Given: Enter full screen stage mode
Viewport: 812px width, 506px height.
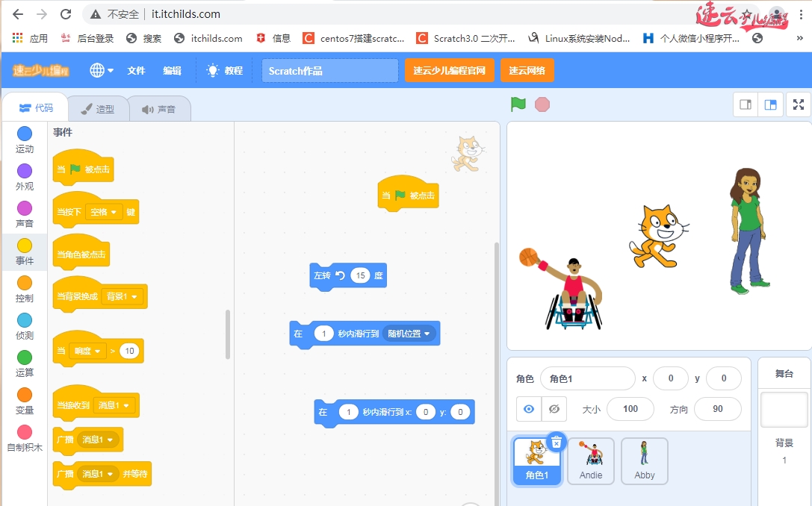Looking at the screenshot, I should pyautogui.click(x=798, y=104).
